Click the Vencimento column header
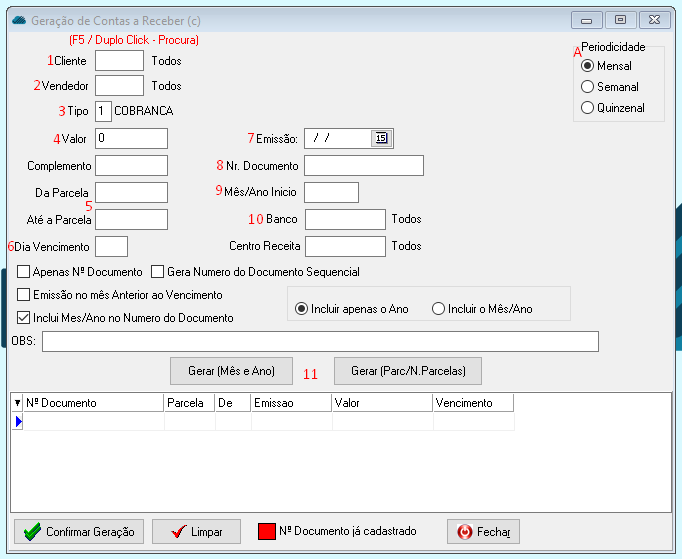Image resolution: width=682 pixels, height=559 pixels. pos(472,403)
